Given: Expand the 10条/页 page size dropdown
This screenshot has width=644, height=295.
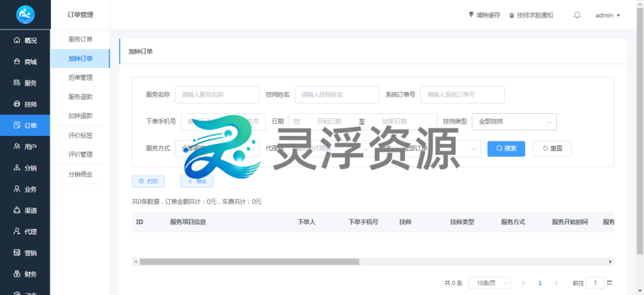Looking at the screenshot, I should [x=490, y=283].
